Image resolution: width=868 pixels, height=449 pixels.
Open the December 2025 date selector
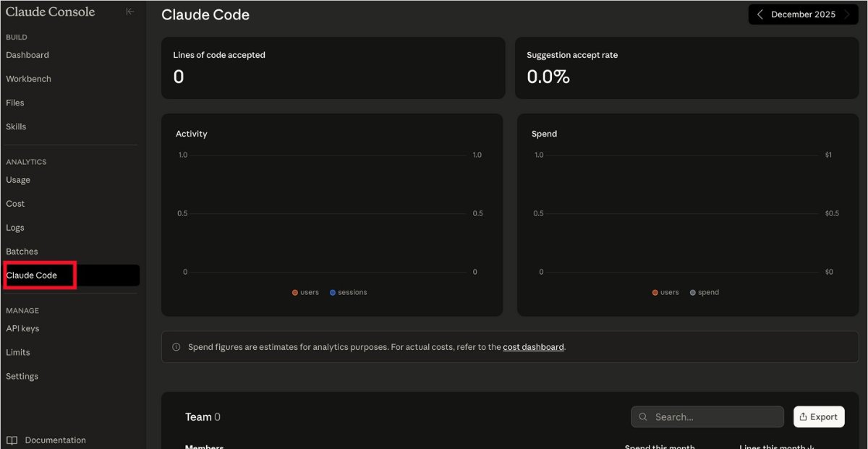803,14
